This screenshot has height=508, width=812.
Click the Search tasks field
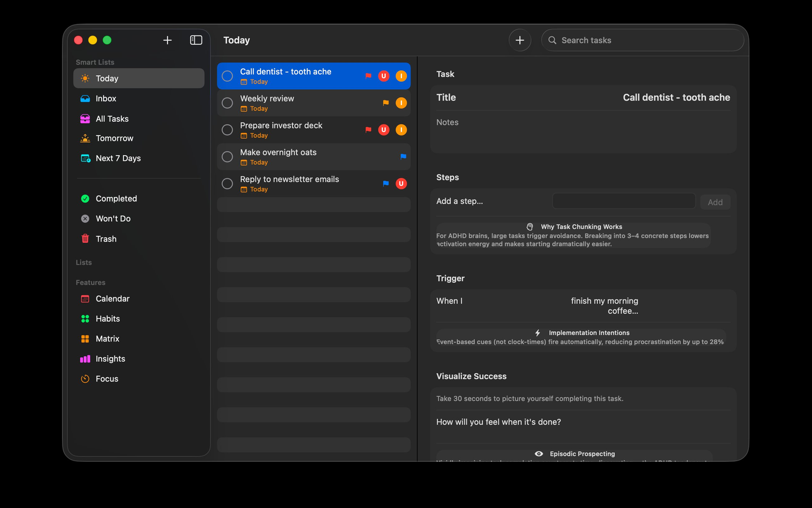642,40
